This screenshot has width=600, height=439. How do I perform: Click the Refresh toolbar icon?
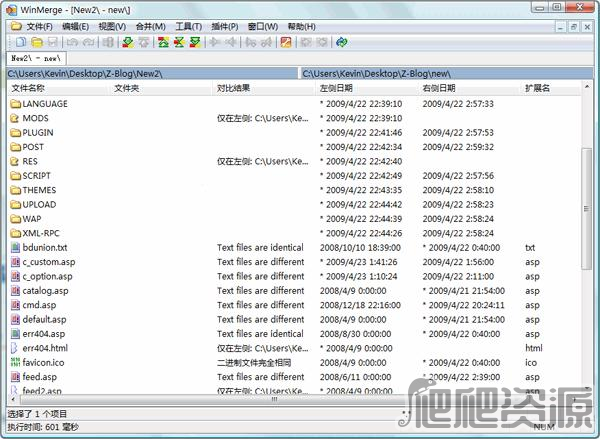341,42
